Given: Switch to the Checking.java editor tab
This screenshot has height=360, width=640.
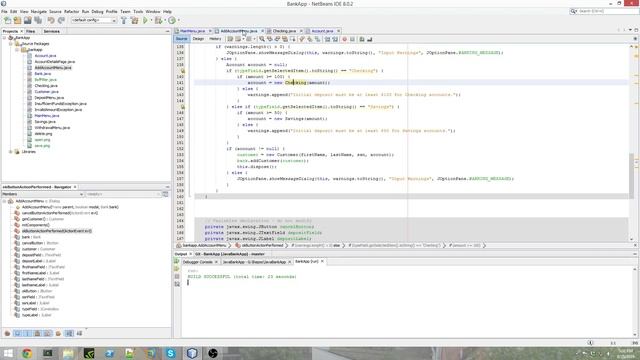Looking at the screenshot, I should pyautogui.click(x=284, y=31).
